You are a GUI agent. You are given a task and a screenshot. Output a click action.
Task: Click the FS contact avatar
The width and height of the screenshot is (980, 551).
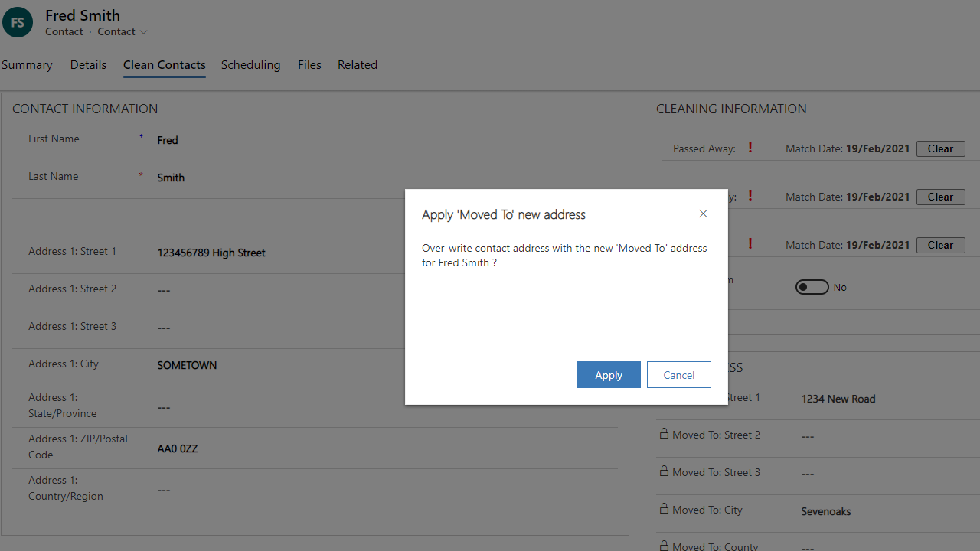pos(18,23)
